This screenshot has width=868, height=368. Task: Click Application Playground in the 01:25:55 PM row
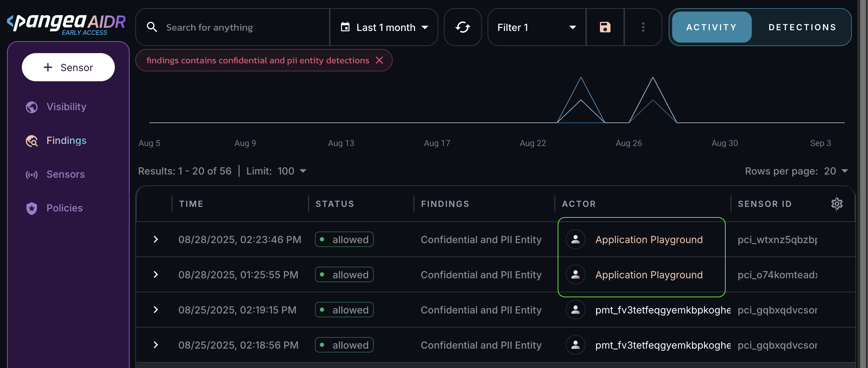(649, 274)
